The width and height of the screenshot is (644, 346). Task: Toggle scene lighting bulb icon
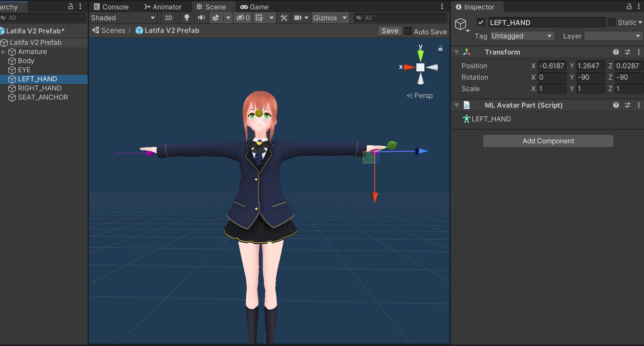point(186,18)
